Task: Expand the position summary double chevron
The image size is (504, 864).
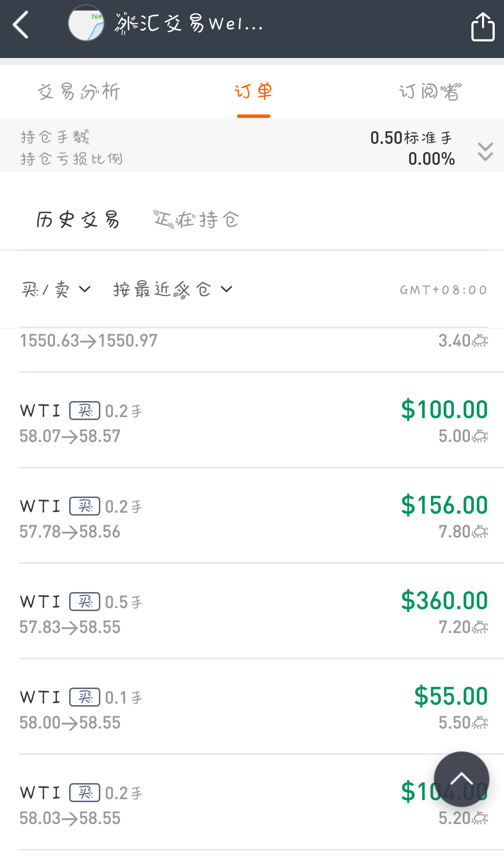Action: tap(485, 152)
